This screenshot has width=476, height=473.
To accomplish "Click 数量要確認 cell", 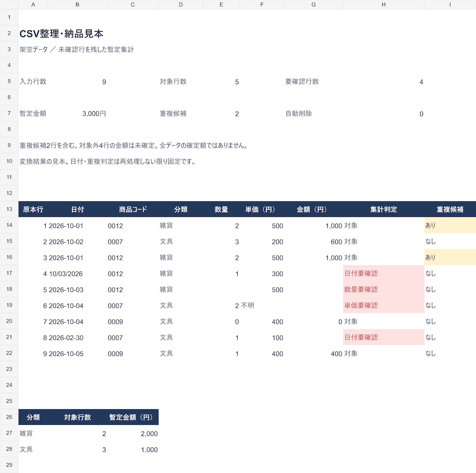I will pyautogui.click(x=384, y=290).
